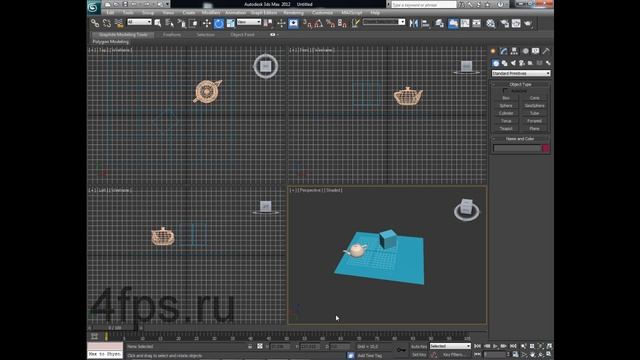This screenshot has height=360, width=640.
Task: Click the Align tool
Action: pyautogui.click(x=426, y=23)
